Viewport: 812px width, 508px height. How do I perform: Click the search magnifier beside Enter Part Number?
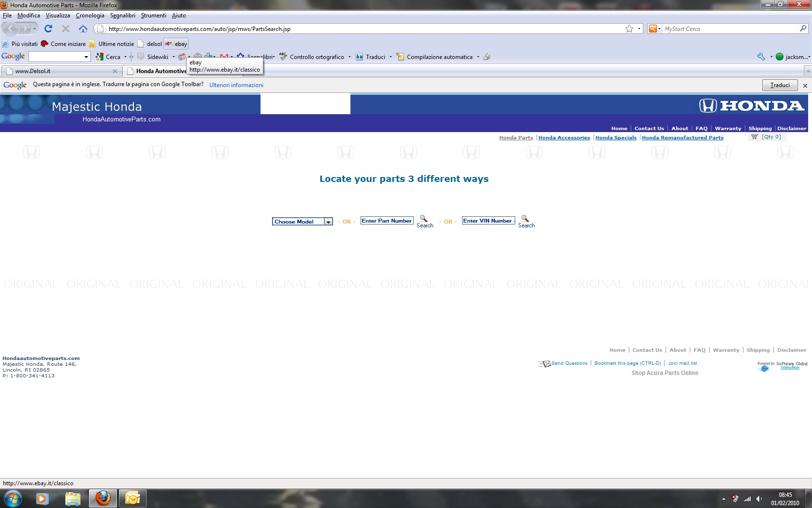[x=423, y=219]
